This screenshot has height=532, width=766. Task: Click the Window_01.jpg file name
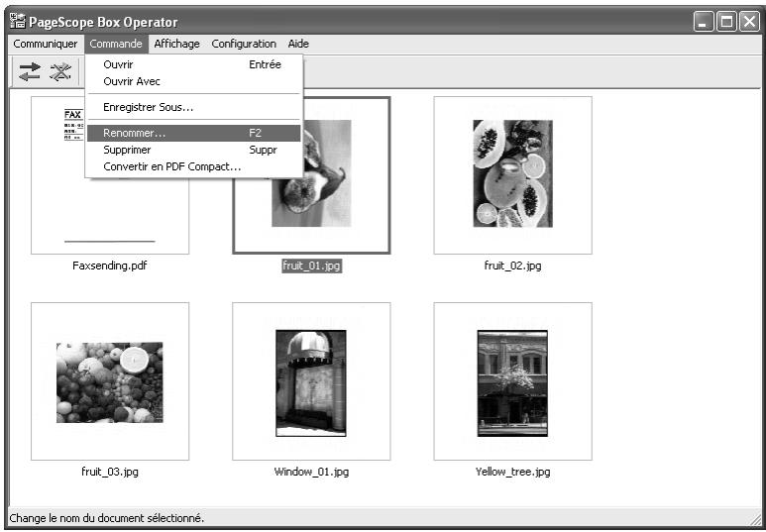coord(312,472)
